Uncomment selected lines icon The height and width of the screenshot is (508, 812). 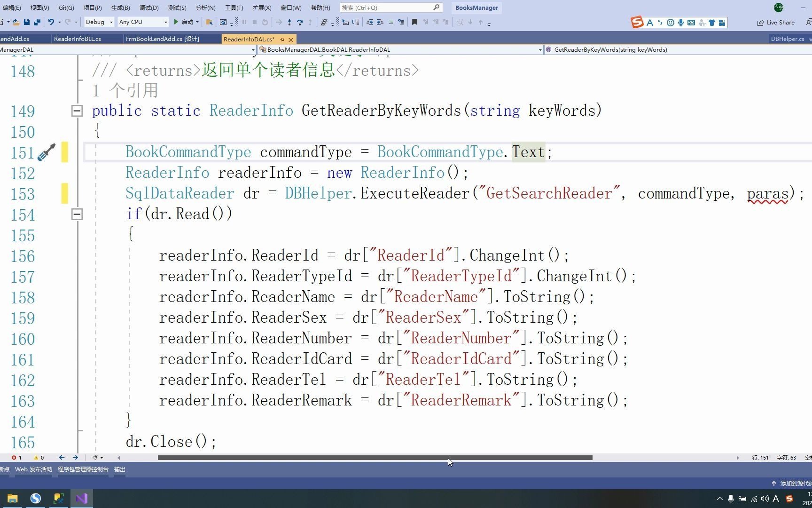401,22
